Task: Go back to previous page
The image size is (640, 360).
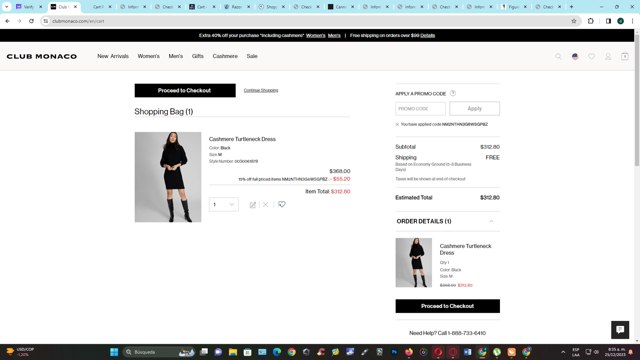Action: click(7, 21)
